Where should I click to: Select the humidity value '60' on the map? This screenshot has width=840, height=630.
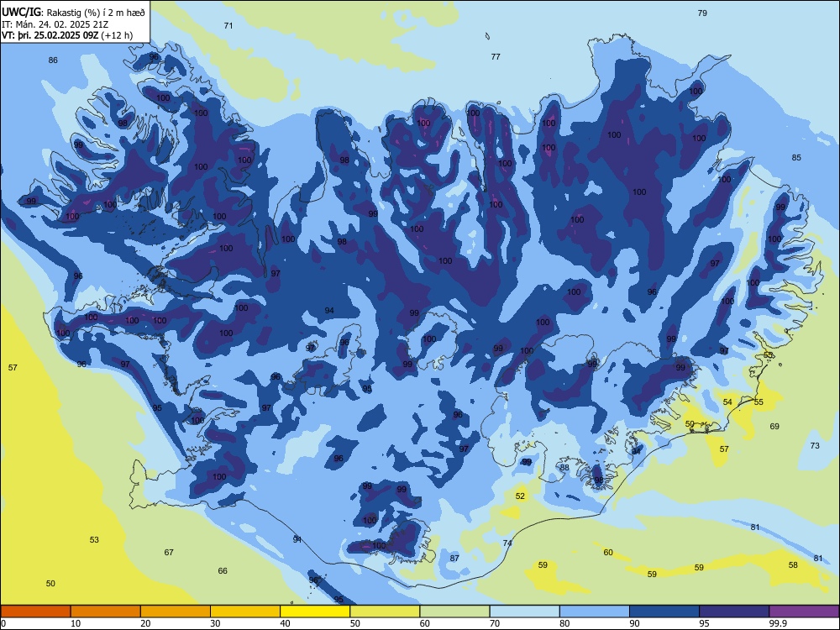click(x=608, y=553)
